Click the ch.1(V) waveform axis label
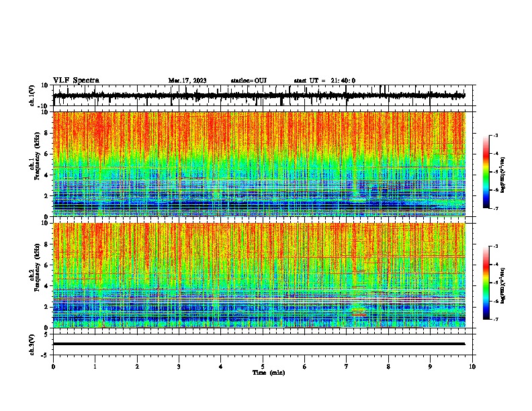532x411 pixels. (32, 95)
